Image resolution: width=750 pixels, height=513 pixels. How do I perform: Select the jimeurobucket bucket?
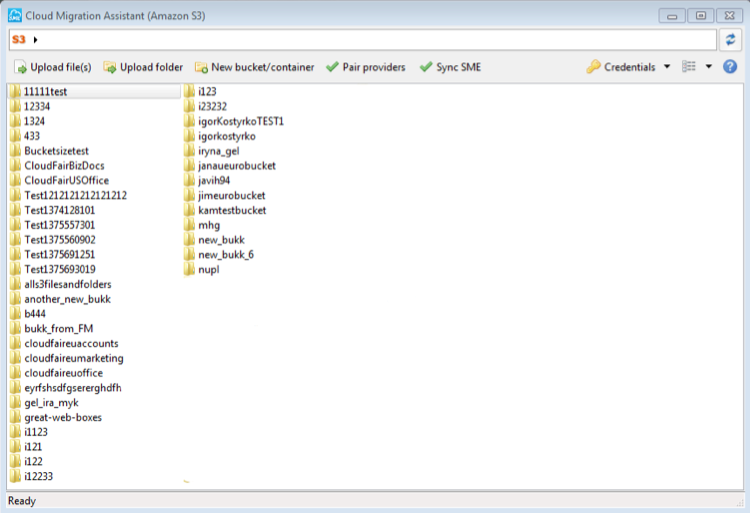pyautogui.click(x=232, y=195)
